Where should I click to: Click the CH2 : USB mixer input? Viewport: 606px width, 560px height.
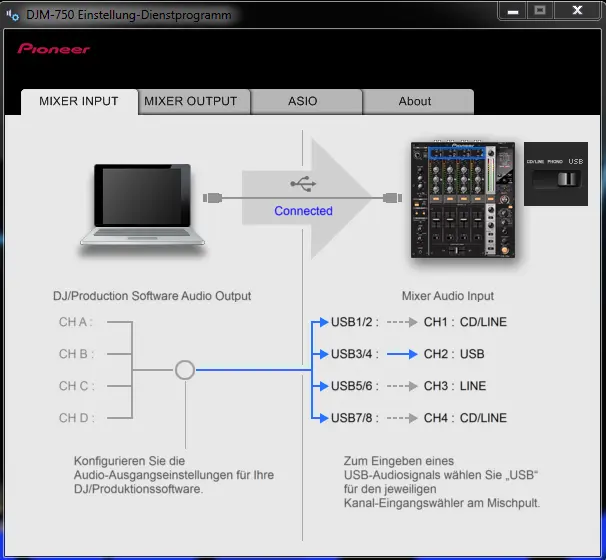point(453,354)
